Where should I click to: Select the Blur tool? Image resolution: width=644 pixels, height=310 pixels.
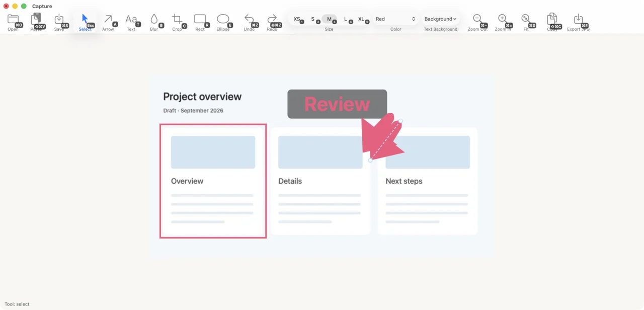point(154,22)
